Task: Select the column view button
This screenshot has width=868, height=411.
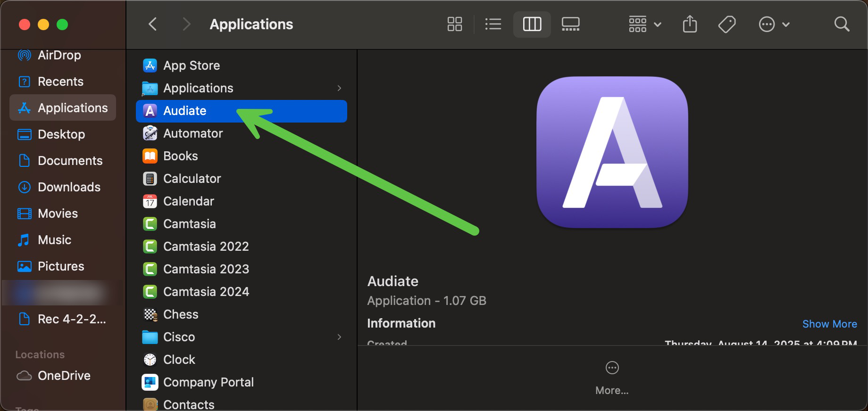Action: 532,24
